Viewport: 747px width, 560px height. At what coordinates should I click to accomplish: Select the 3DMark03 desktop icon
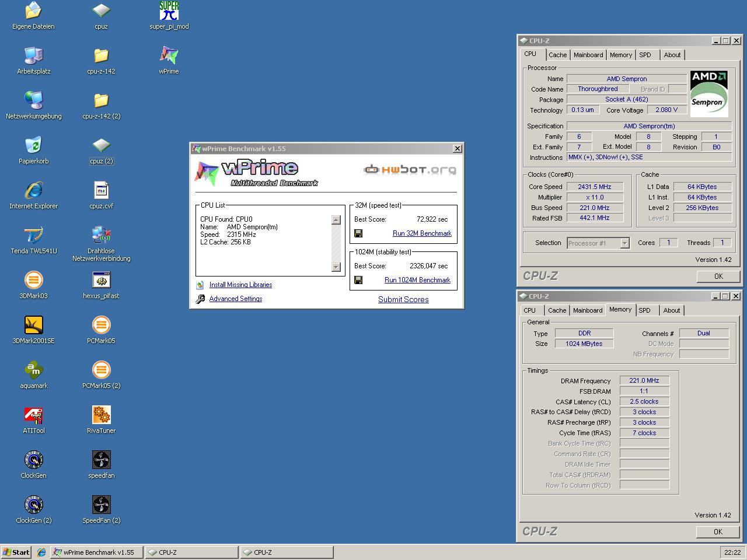click(x=33, y=285)
